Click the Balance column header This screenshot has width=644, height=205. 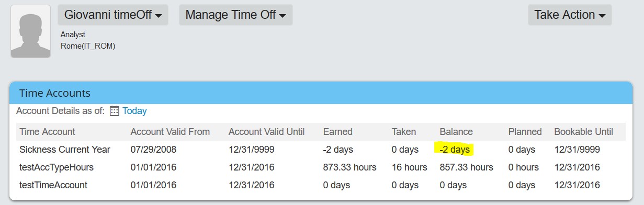pos(456,132)
